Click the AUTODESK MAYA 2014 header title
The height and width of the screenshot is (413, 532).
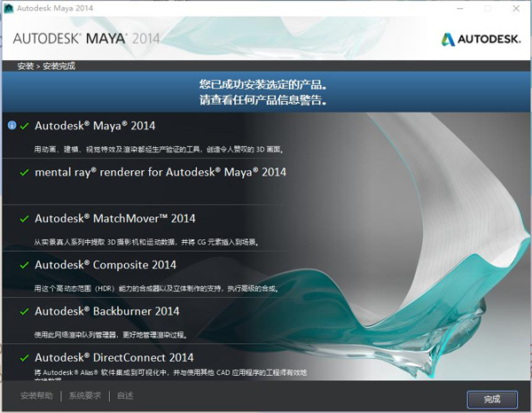[87, 39]
